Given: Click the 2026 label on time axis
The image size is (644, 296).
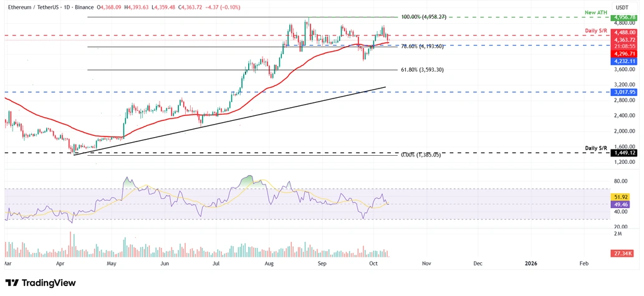Looking at the screenshot, I should coord(531,264).
